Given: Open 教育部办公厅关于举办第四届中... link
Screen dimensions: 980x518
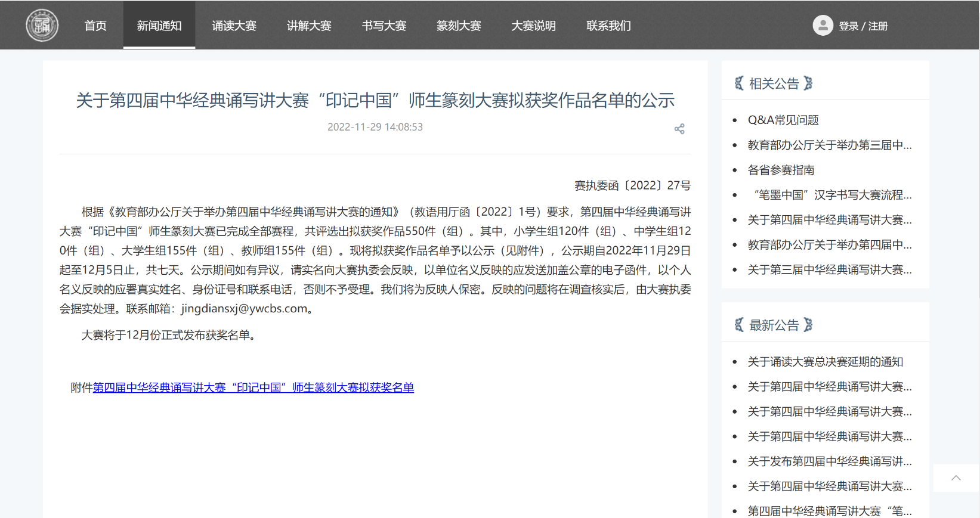Looking at the screenshot, I should pos(830,244).
